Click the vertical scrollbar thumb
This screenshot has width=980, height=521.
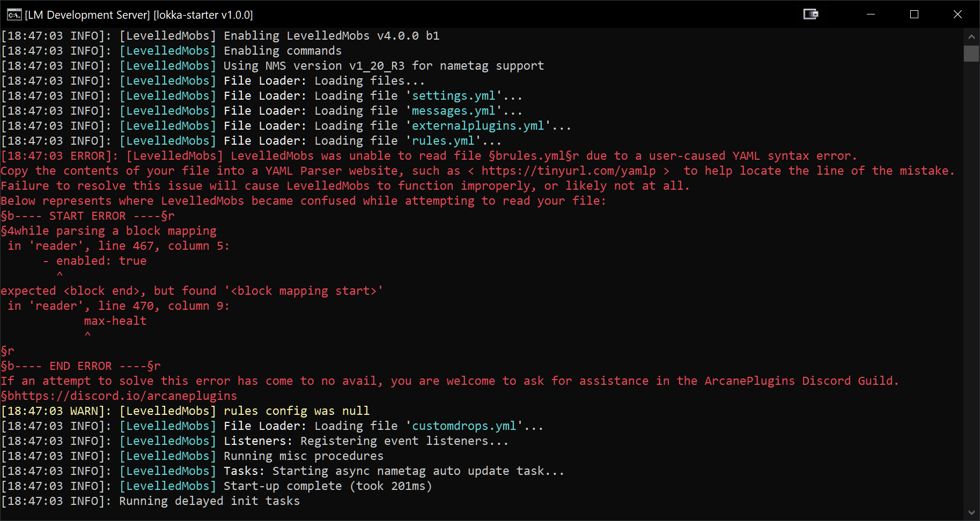click(x=971, y=54)
